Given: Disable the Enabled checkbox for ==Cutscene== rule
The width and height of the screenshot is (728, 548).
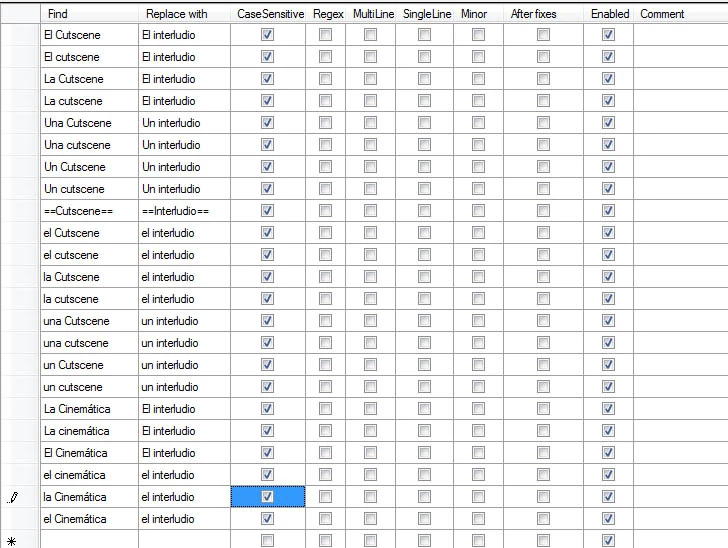Looking at the screenshot, I should (x=608, y=211).
